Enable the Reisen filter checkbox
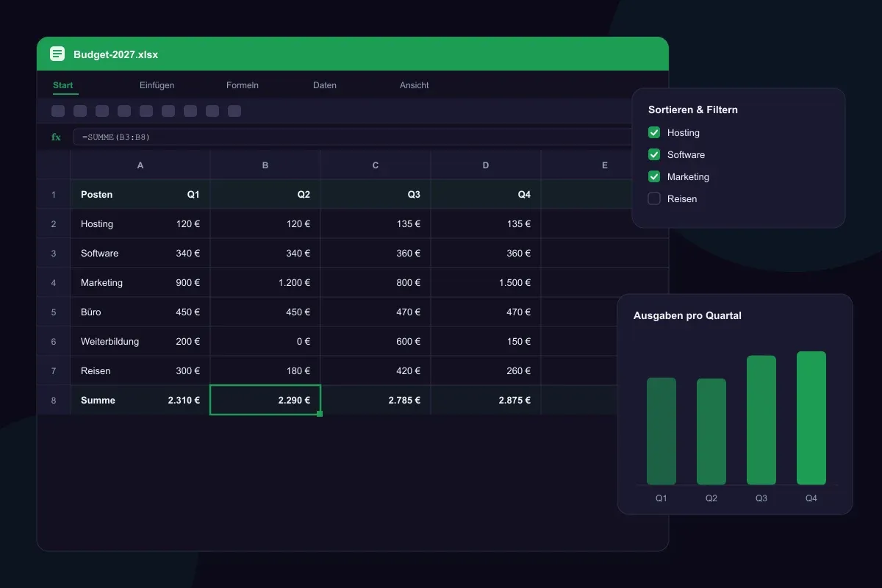The width and height of the screenshot is (882, 588). [654, 198]
